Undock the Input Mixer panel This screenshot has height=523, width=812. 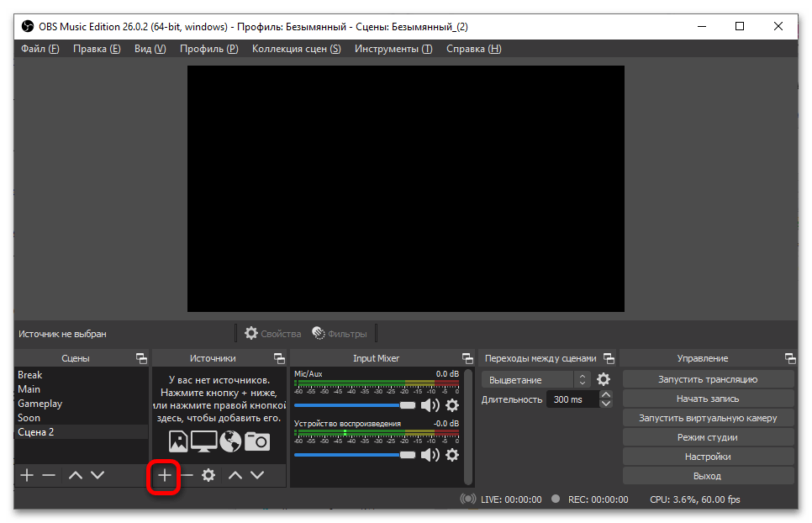[467, 358]
